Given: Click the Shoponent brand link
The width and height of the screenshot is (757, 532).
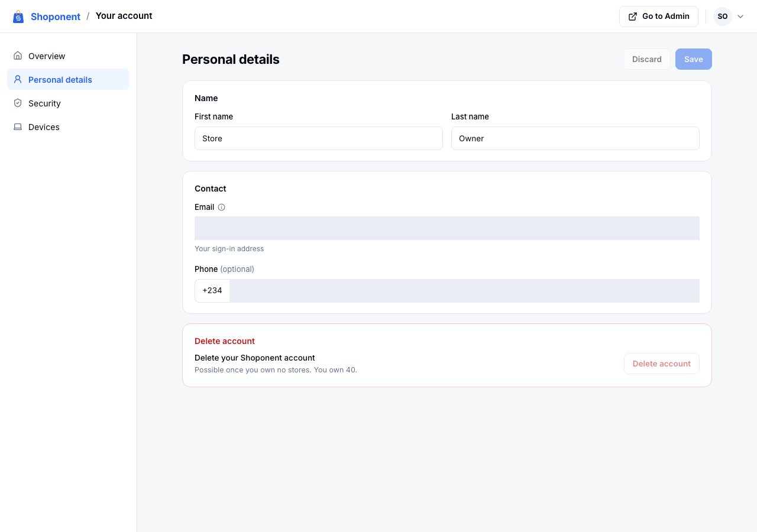Looking at the screenshot, I should 56,17.
